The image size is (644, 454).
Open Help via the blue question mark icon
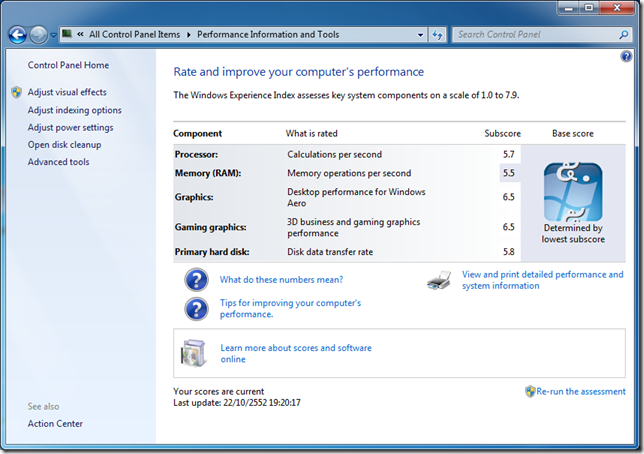[x=626, y=57]
